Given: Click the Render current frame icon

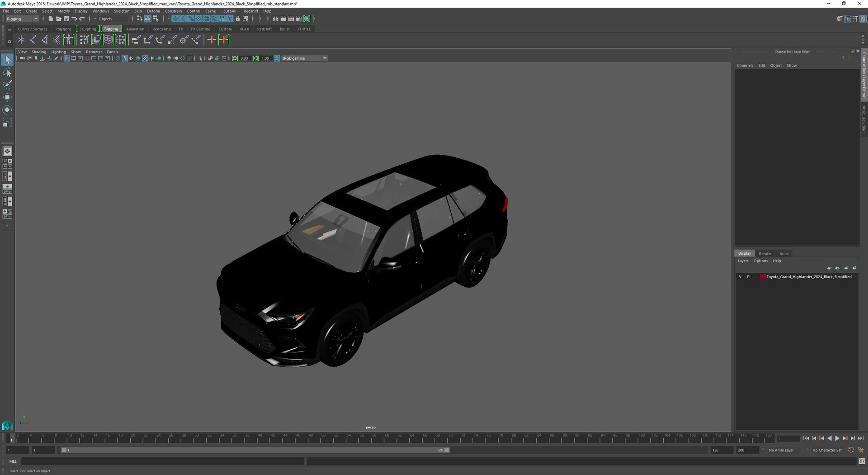Looking at the screenshot, I should [x=283, y=19].
